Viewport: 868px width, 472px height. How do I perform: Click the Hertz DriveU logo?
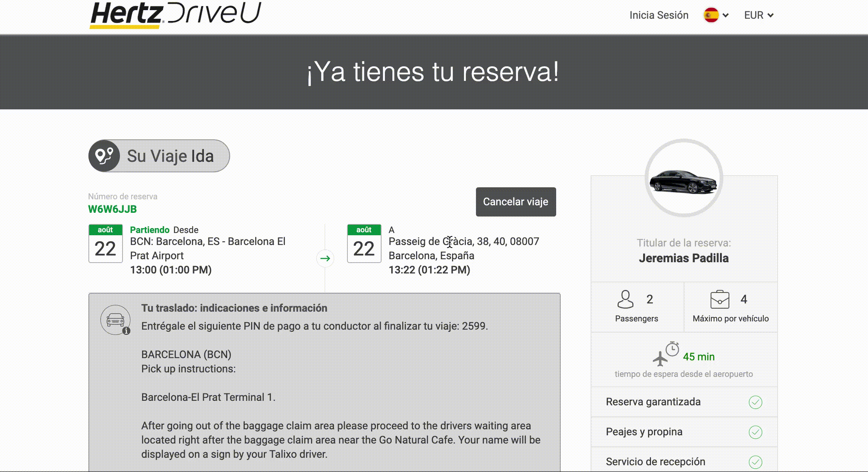pos(175,14)
